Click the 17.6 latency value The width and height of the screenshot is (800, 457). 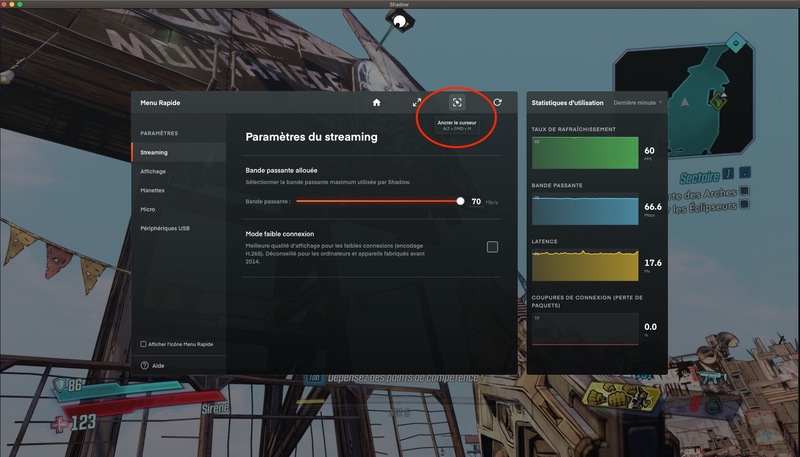coord(653,263)
